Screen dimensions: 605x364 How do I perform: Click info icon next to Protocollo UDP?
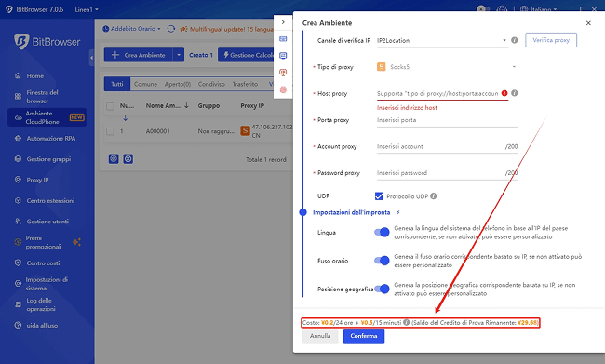tap(434, 196)
